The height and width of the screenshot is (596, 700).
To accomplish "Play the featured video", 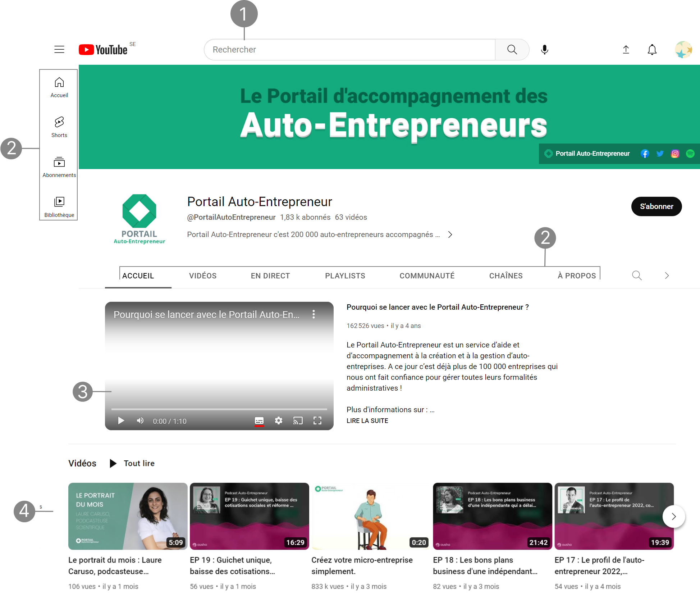I will (x=121, y=421).
